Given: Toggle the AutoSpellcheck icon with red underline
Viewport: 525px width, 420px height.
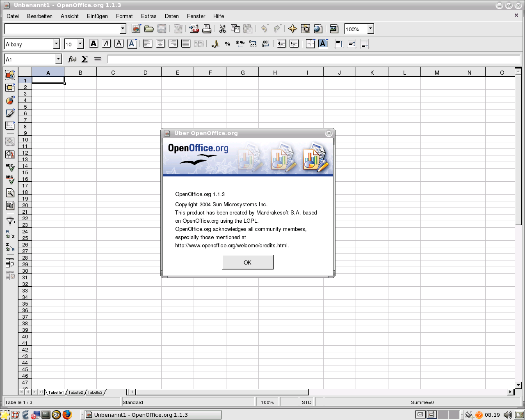Looking at the screenshot, I should tap(10, 180).
